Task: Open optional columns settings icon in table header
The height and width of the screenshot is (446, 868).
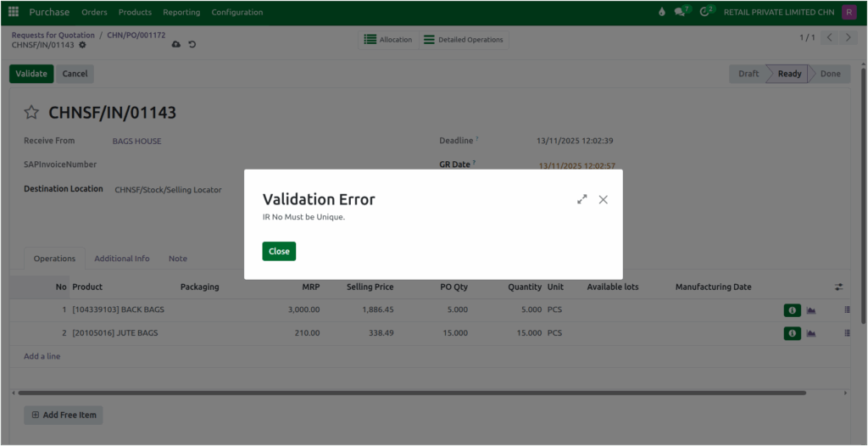Action: click(839, 287)
